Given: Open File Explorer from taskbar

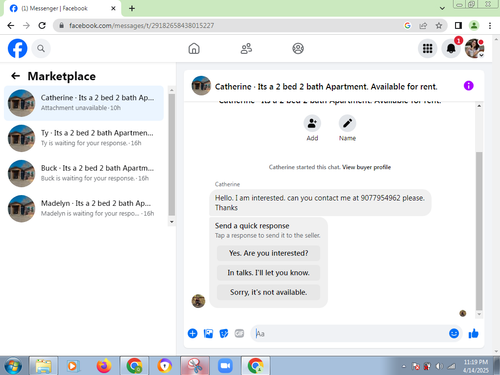Looking at the screenshot, I should pos(44,366).
